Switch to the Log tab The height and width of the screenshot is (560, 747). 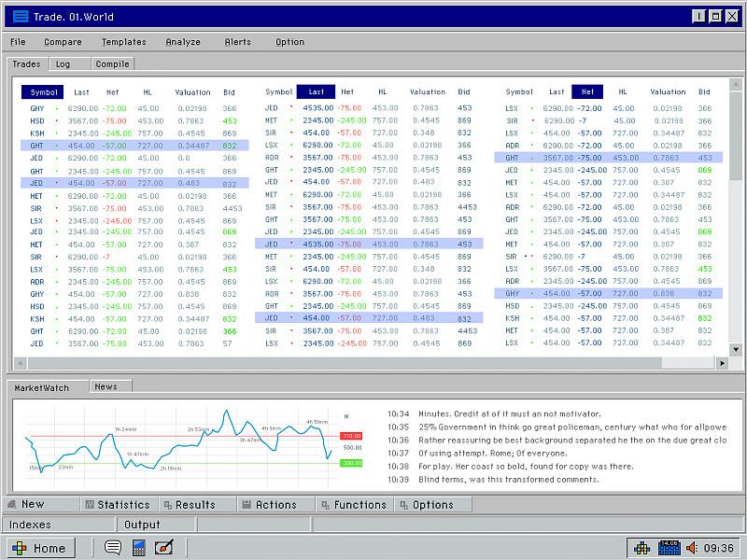69,63
